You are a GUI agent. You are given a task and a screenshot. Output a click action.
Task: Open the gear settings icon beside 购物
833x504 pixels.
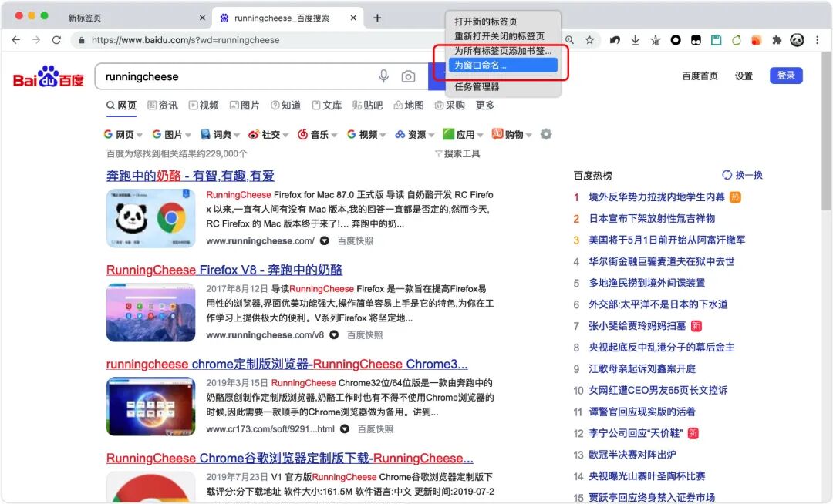[546, 134]
